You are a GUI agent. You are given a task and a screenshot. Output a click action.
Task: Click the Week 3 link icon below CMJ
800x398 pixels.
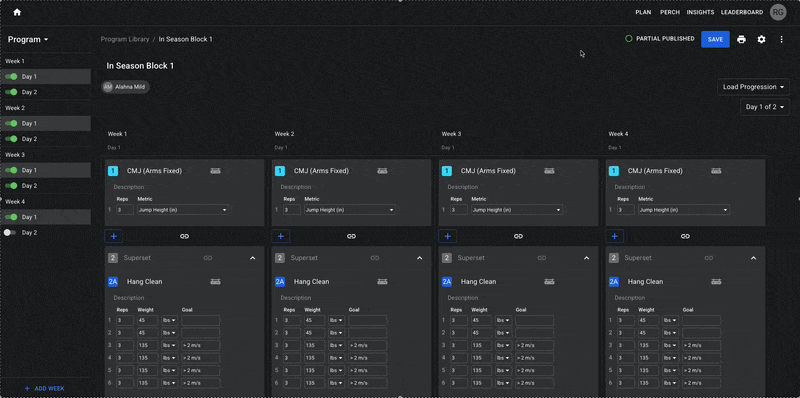[x=518, y=236]
